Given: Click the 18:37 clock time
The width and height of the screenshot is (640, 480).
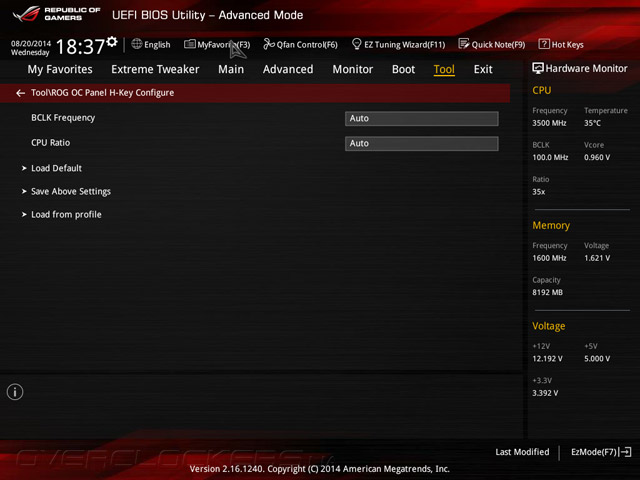Looking at the screenshot, I should (80, 47).
